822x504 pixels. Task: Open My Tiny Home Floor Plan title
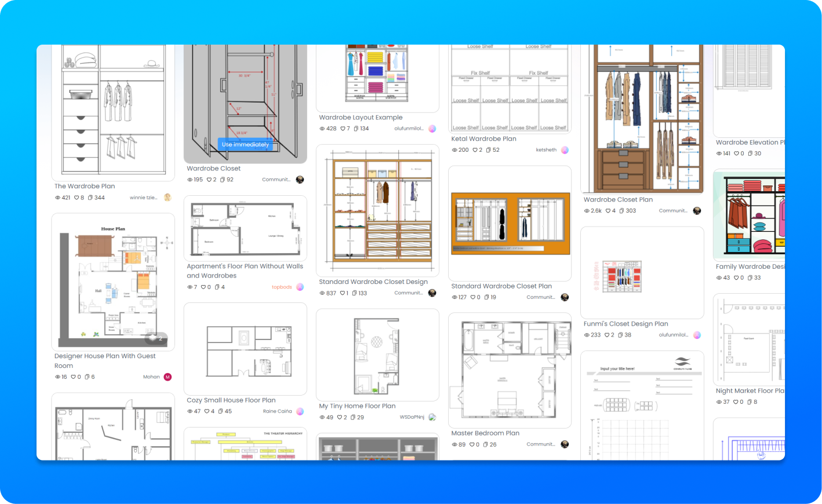[x=357, y=406]
